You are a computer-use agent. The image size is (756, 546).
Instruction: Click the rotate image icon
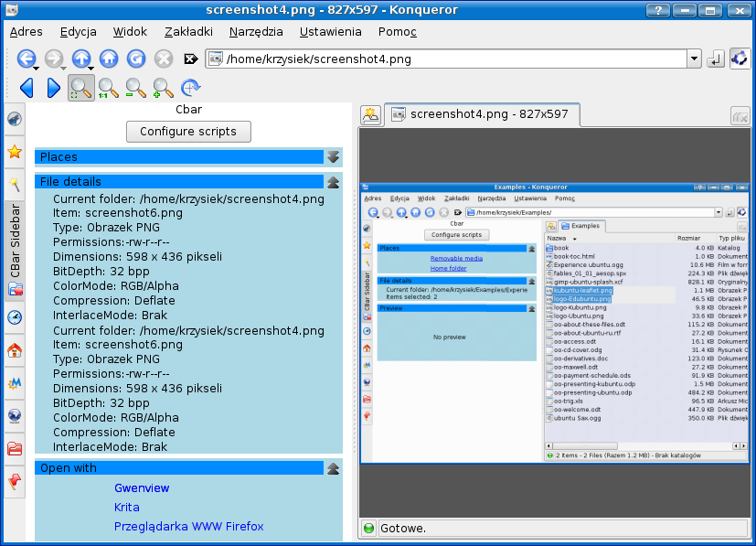pos(190,89)
